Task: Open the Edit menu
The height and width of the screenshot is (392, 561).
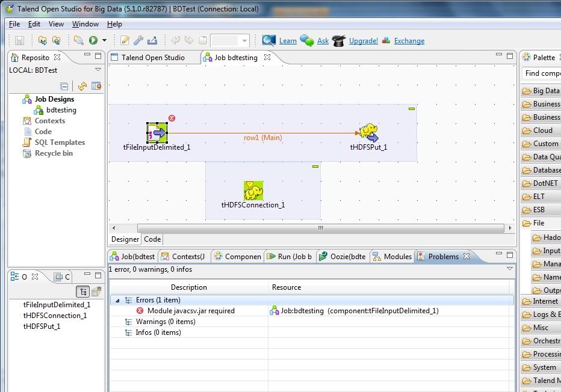Action: point(34,24)
